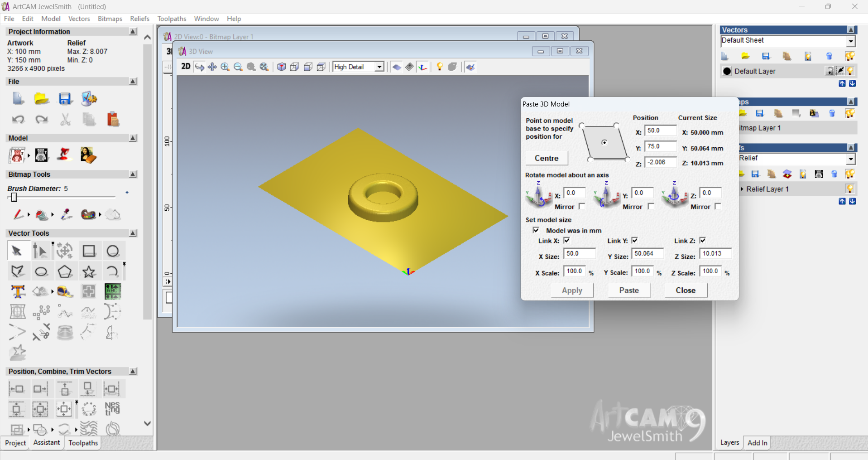
Task: Open the Reliefs menu
Action: (x=139, y=19)
